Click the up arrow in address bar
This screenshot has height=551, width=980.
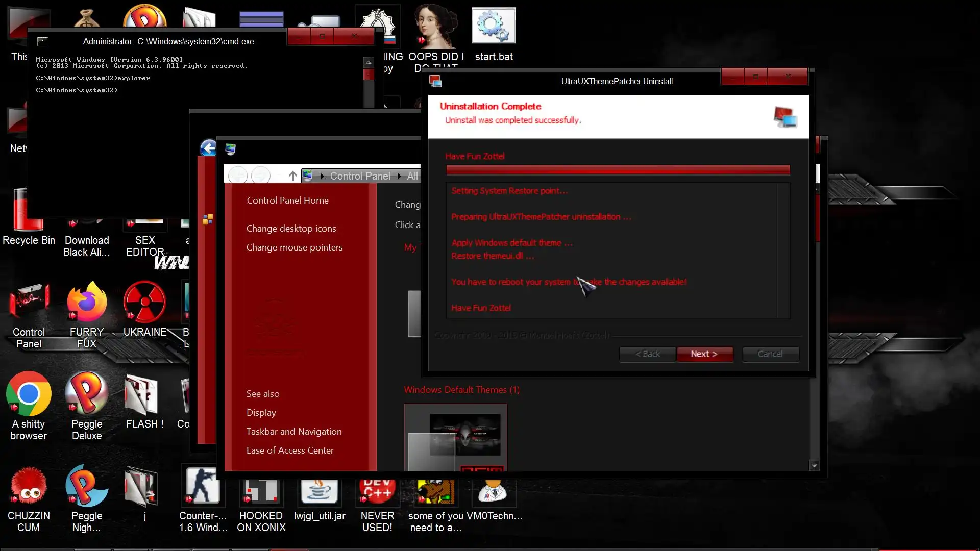click(292, 176)
